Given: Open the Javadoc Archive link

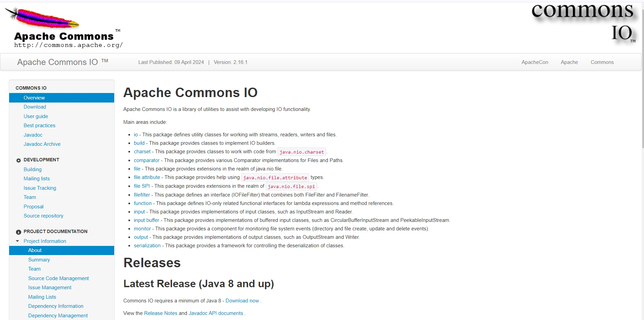Looking at the screenshot, I should (42, 144).
